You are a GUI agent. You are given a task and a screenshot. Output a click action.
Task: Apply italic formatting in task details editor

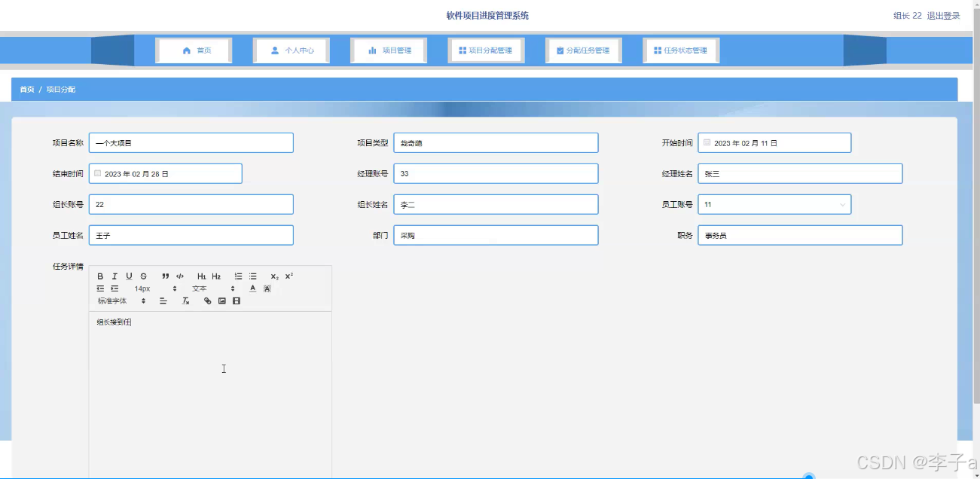coord(114,276)
